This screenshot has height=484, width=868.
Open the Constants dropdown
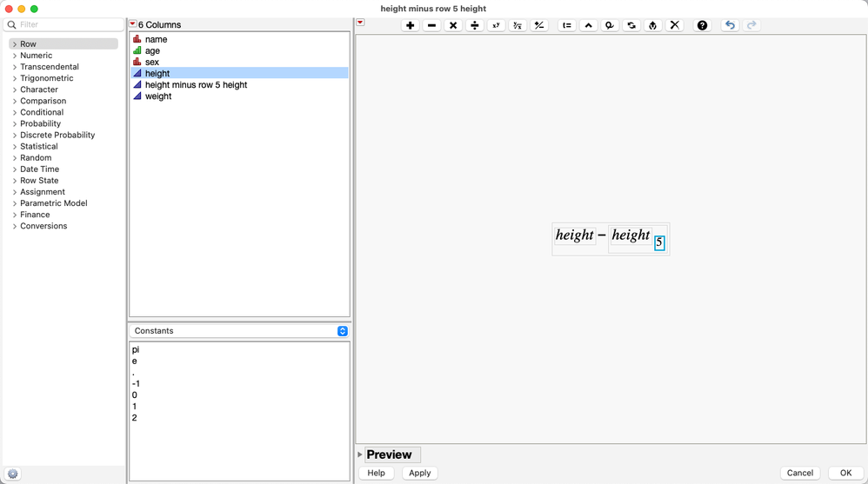[239, 331]
